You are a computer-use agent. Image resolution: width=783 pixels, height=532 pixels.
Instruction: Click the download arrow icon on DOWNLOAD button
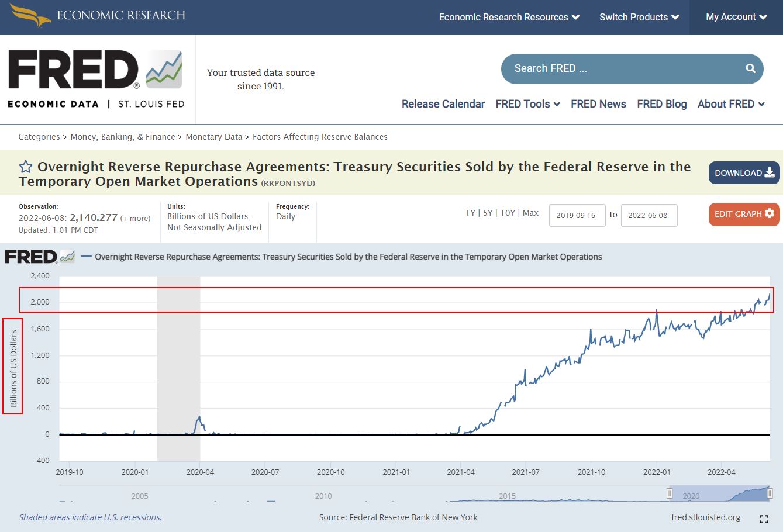click(771, 172)
